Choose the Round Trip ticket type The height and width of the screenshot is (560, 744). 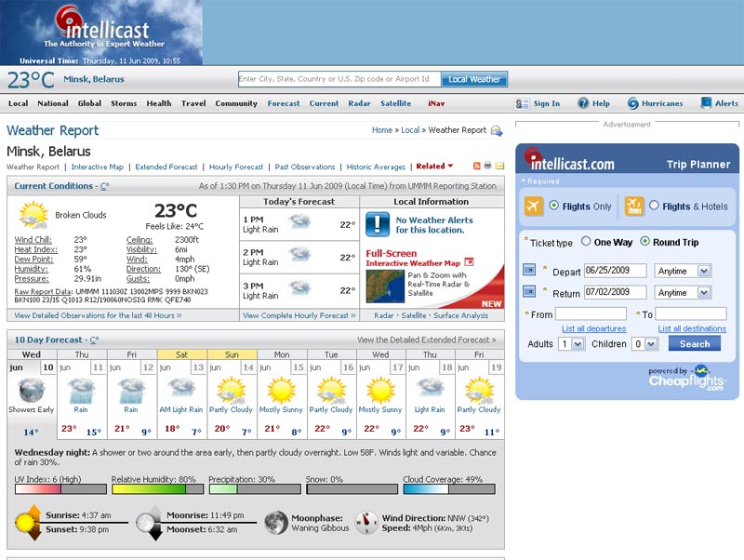pyautogui.click(x=644, y=241)
